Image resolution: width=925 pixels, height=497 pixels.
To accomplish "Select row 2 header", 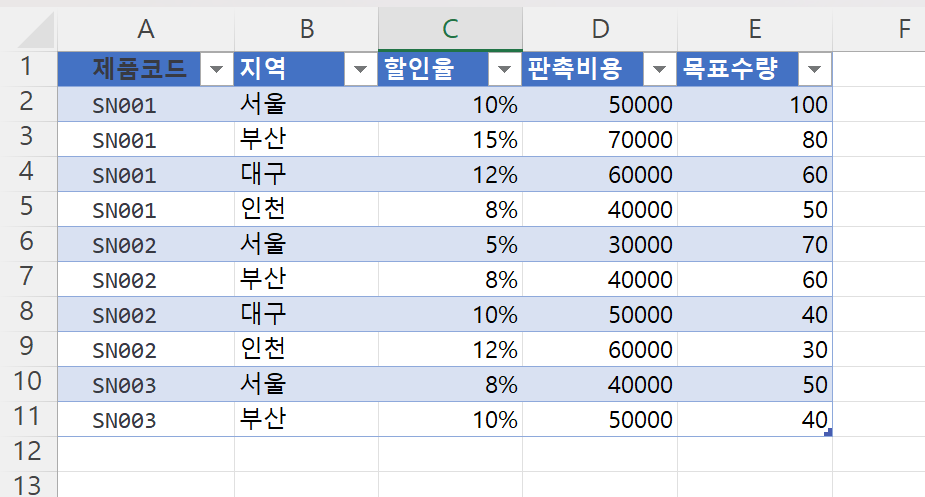I will pyautogui.click(x=27, y=102).
